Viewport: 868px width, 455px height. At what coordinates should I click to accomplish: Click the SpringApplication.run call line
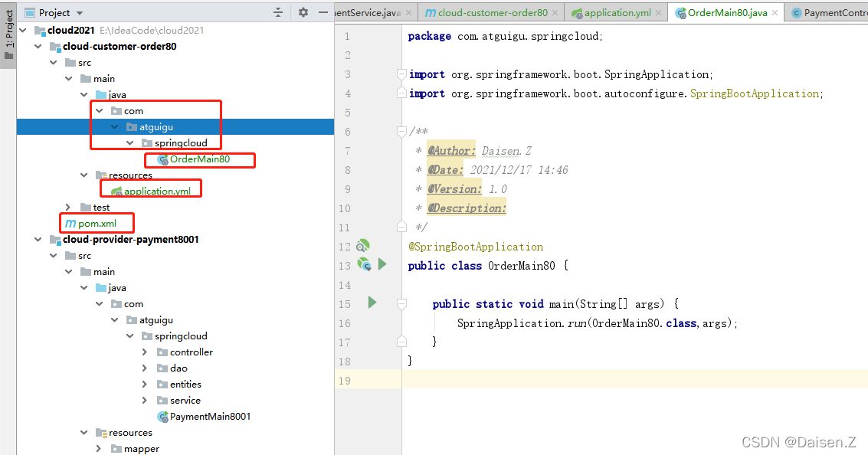coord(598,323)
